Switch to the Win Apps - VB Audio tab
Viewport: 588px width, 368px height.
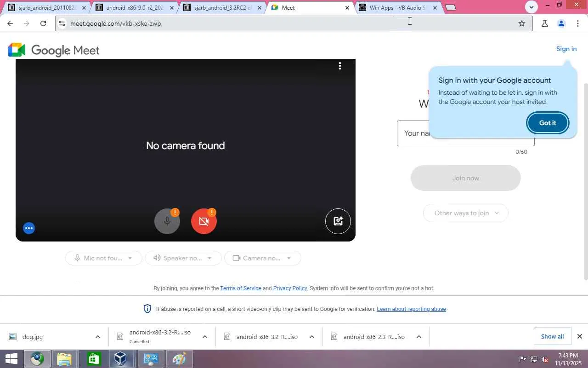pyautogui.click(x=398, y=8)
